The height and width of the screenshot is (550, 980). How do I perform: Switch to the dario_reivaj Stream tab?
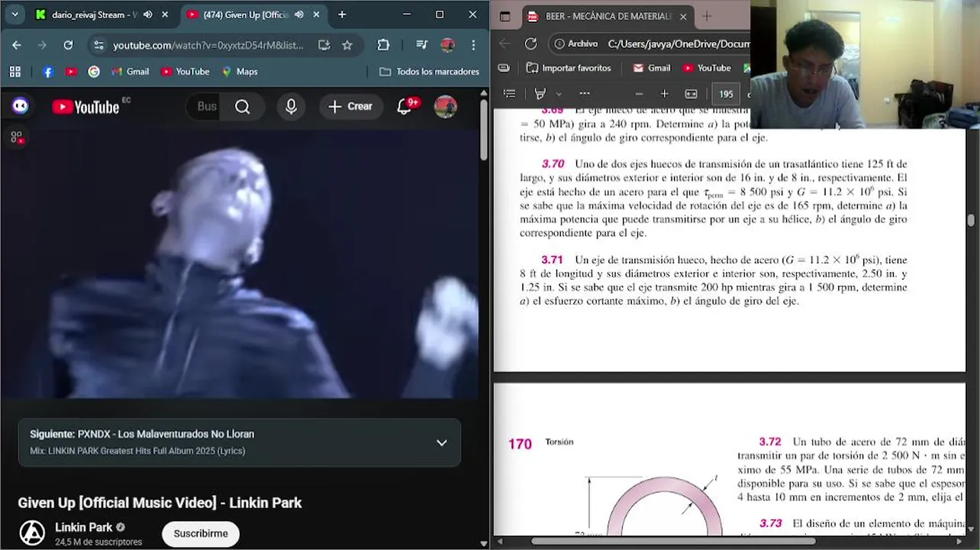click(93, 15)
